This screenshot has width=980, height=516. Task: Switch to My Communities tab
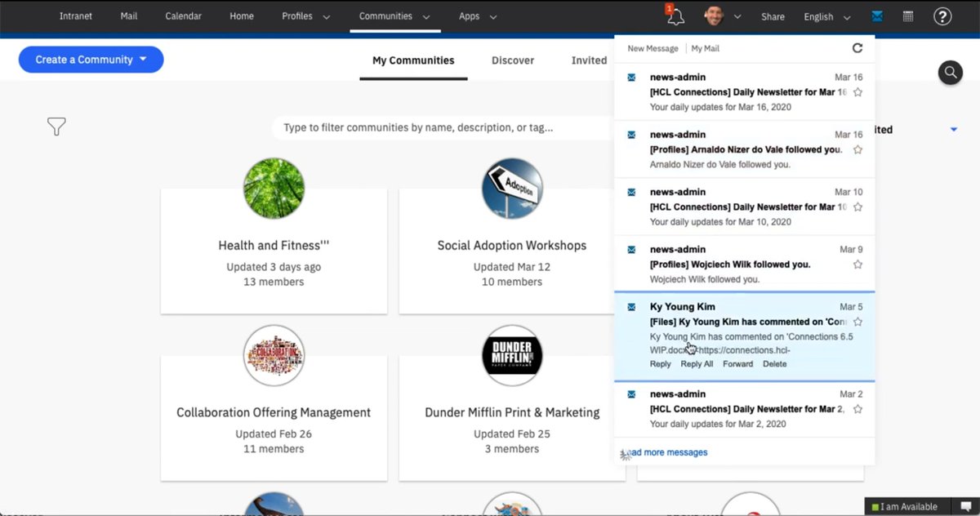click(413, 60)
